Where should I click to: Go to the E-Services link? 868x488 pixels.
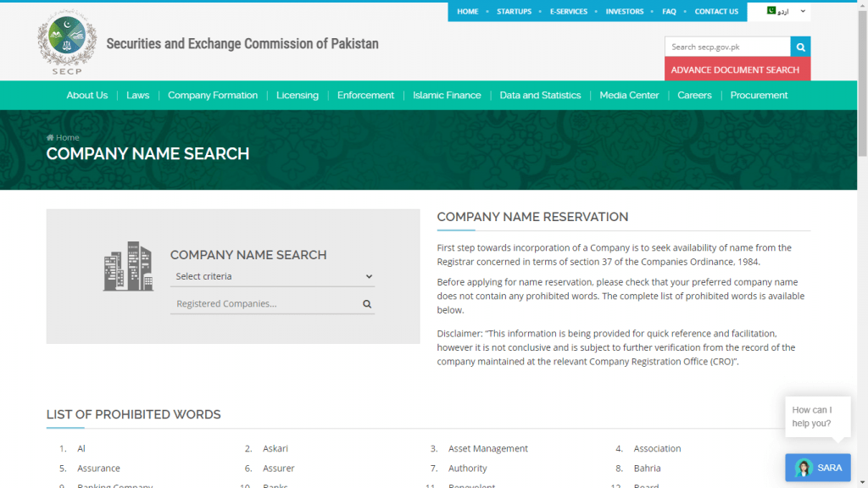(x=568, y=12)
